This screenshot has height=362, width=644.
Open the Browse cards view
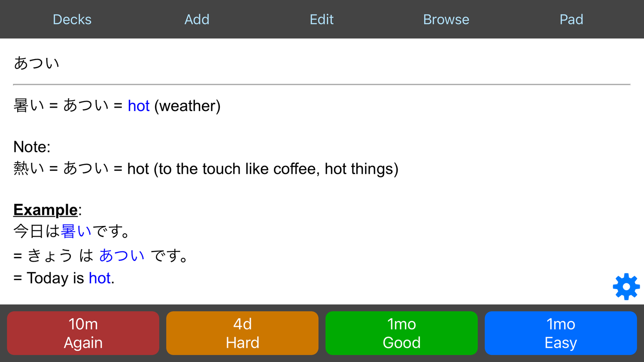pos(446,19)
